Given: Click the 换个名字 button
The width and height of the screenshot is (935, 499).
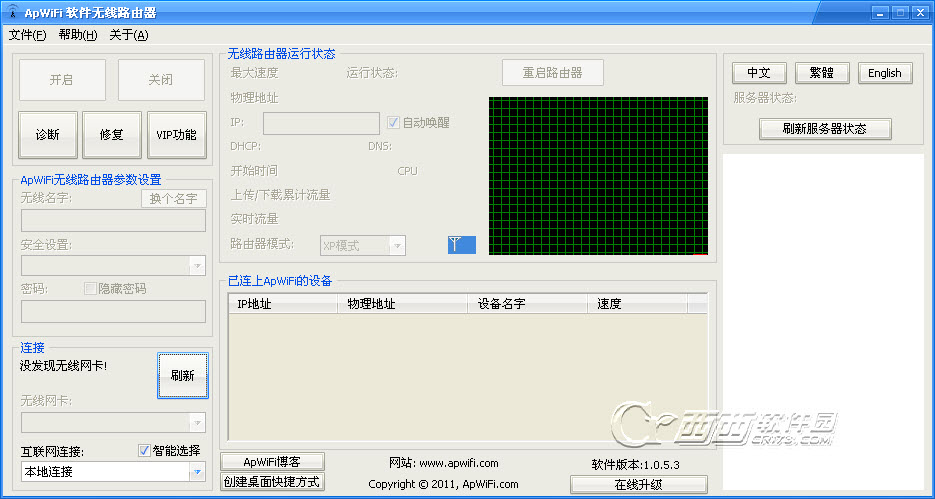Looking at the screenshot, I should [x=174, y=199].
